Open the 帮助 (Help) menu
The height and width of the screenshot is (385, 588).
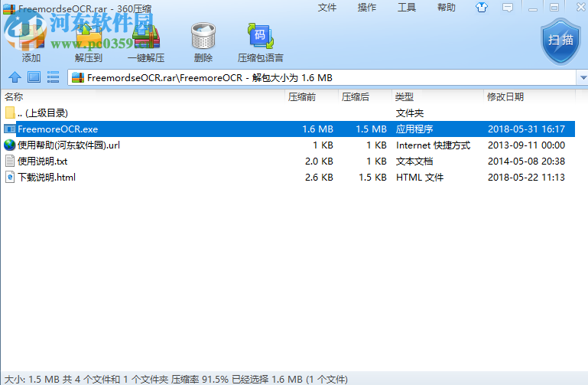tap(447, 8)
